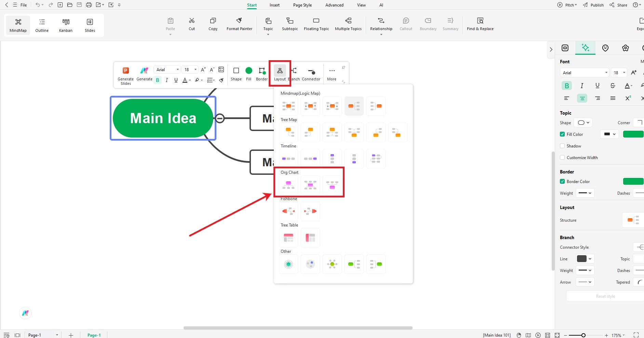This screenshot has height=338, width=644.
Task: Open the font dropdown in floating toolbar
Action: (167, 69)
